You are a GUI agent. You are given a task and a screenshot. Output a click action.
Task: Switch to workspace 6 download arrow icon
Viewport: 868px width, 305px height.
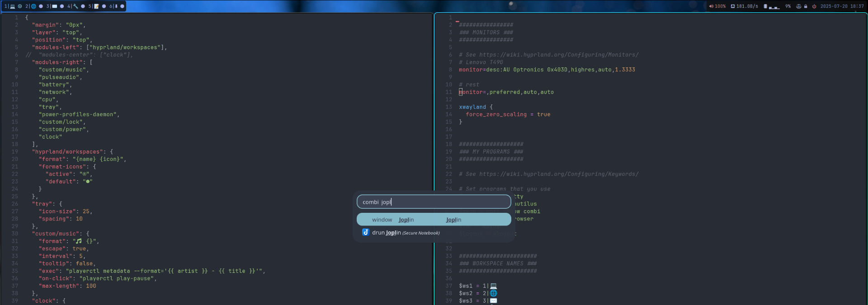(116, 6)
